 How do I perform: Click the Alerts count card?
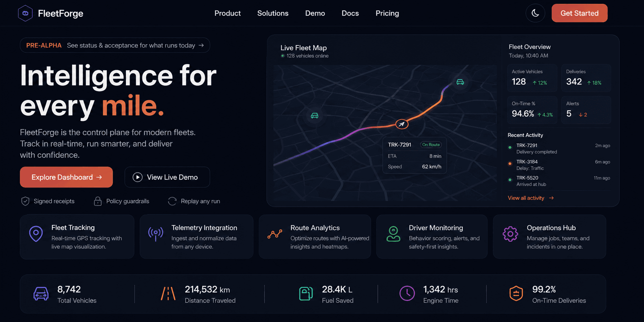tap(586, 110)
